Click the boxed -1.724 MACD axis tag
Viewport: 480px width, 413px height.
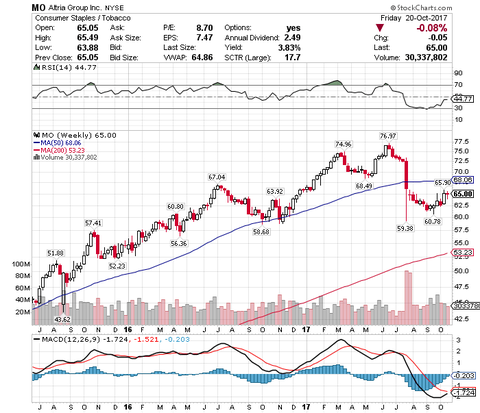463,393
